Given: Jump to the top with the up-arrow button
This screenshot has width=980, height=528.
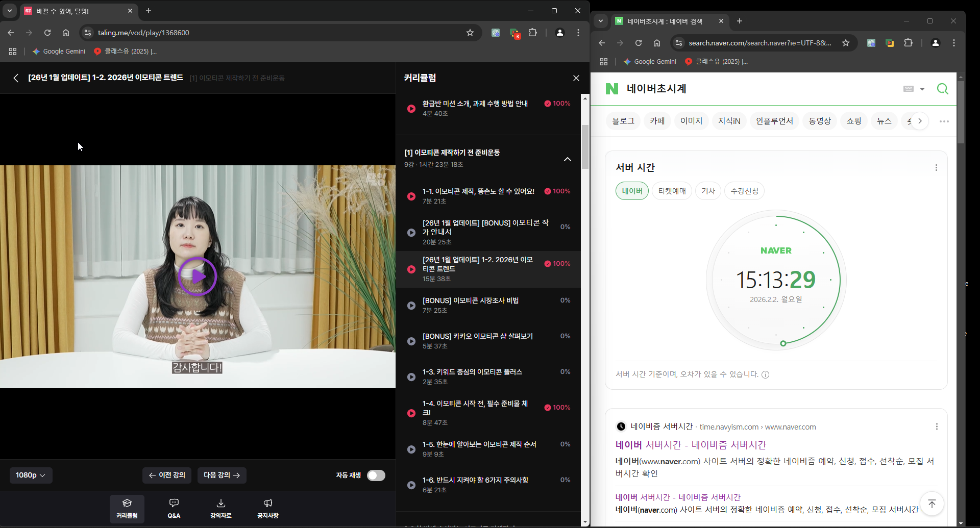Looking at the screenshot, I should pyautogui.click(x=932, y=504).
